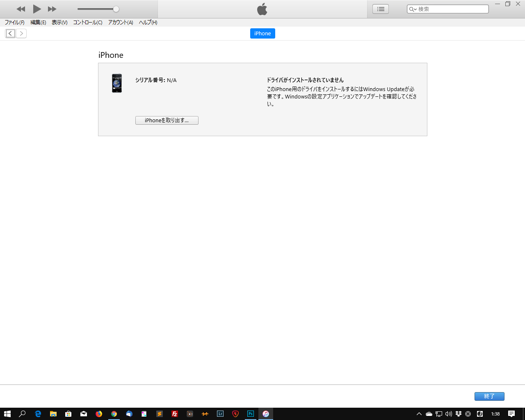Open the Windows Start menu
Screen dimensions: 525x420
pos(7,414)
